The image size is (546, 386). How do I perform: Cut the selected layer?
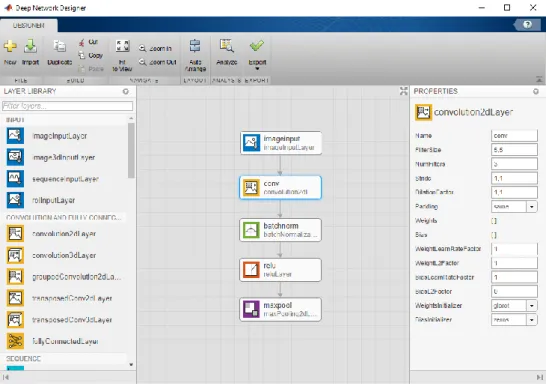88,42
